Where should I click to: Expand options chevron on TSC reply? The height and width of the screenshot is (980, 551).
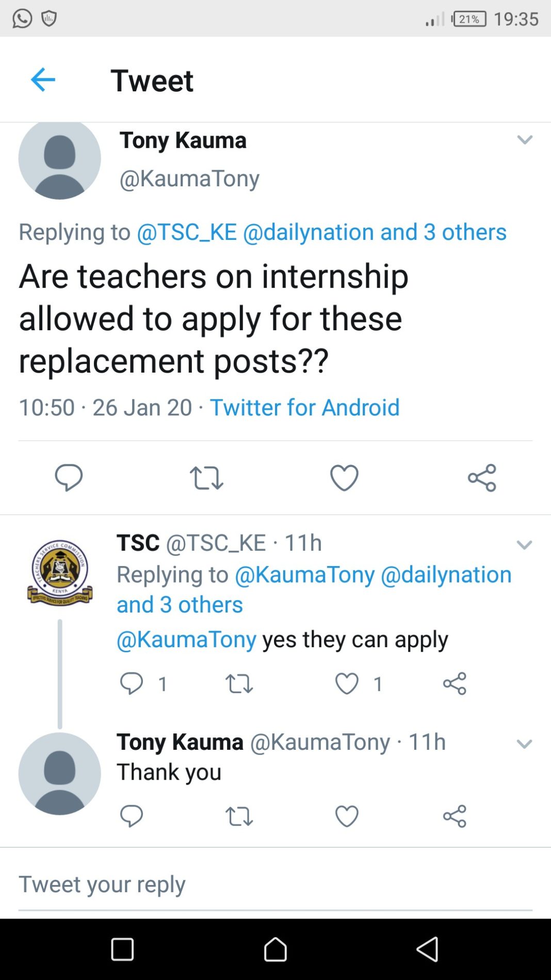(525, 545)
